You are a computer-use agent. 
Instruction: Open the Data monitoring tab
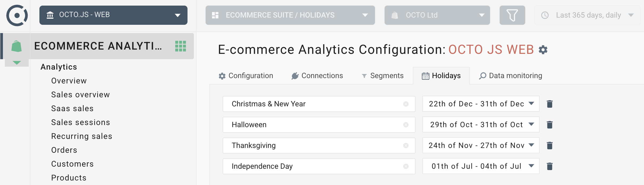click(x=510, y=76)
